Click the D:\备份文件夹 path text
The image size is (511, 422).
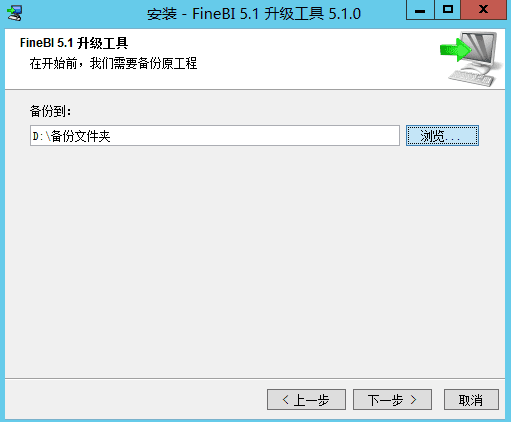pos(71,136)
